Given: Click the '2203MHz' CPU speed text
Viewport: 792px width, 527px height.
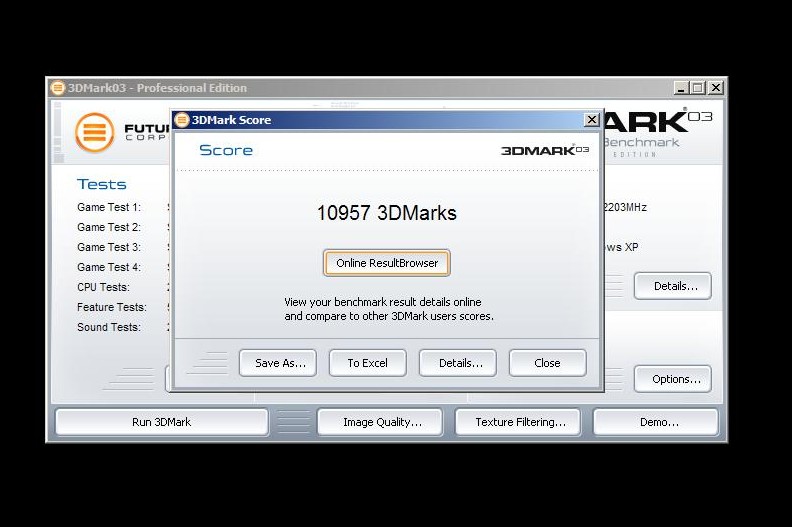Looking at the screenshot, I should (x=625, y=207).
